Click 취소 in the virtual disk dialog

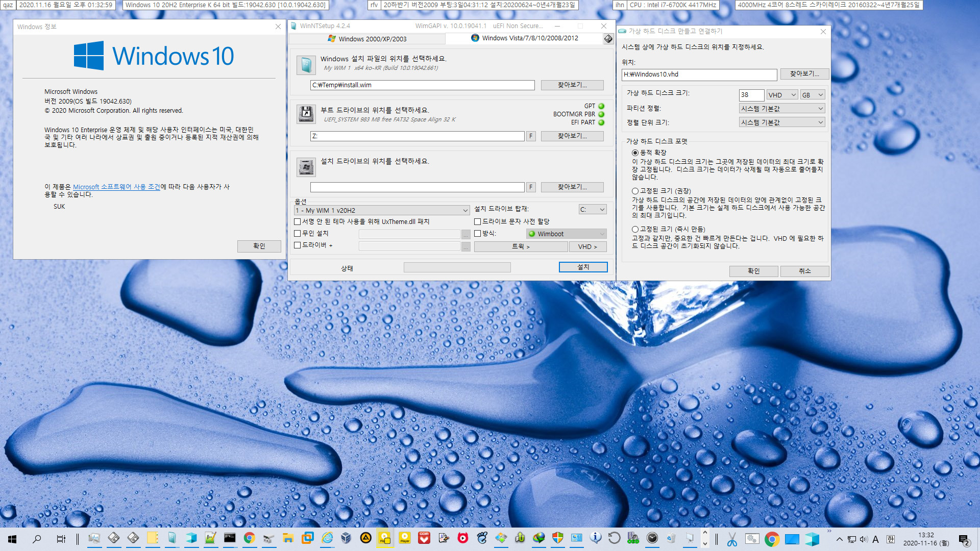pos(804,271)
